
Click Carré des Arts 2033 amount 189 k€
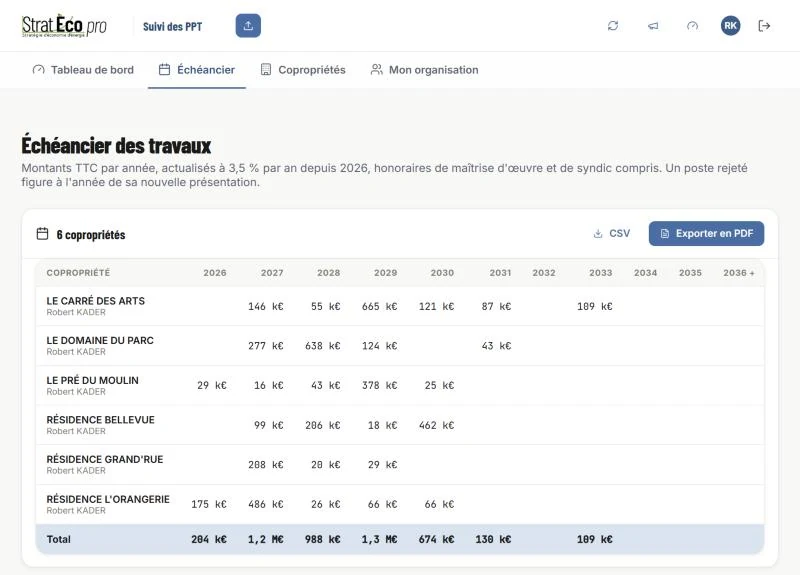coord(594,306)
